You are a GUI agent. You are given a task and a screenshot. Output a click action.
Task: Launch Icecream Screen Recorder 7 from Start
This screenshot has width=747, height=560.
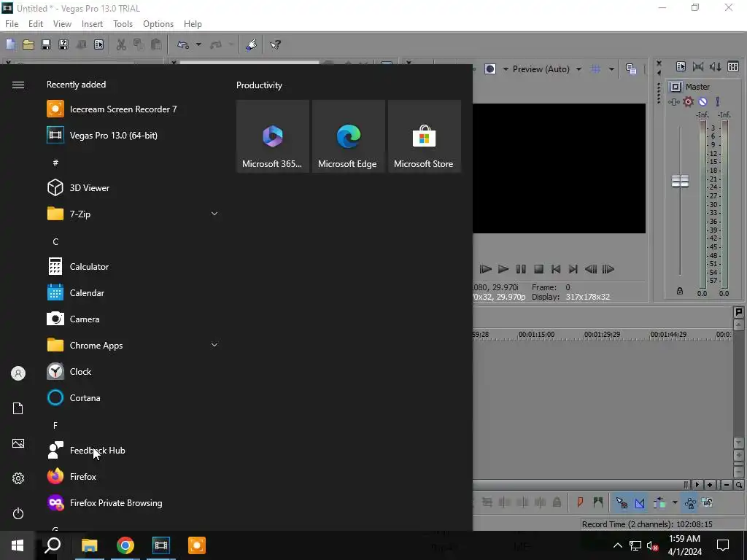(x=133, y=109)
